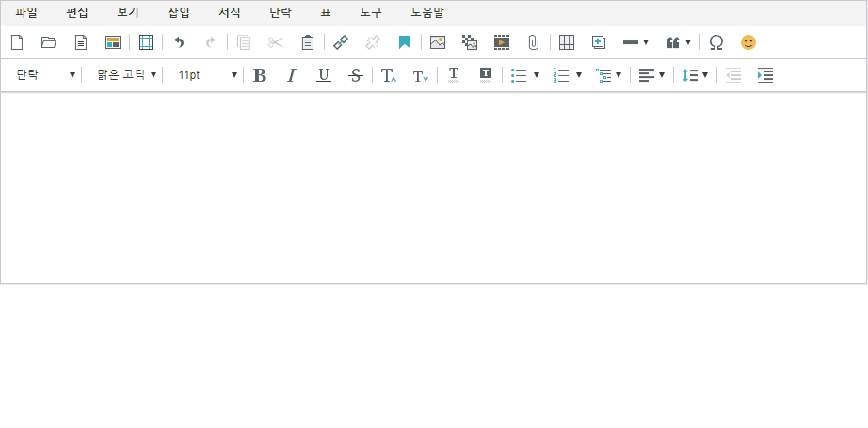This screenshot has width=868, height=428.
Task: Click the insert image icon
Action: coord(438,42)
